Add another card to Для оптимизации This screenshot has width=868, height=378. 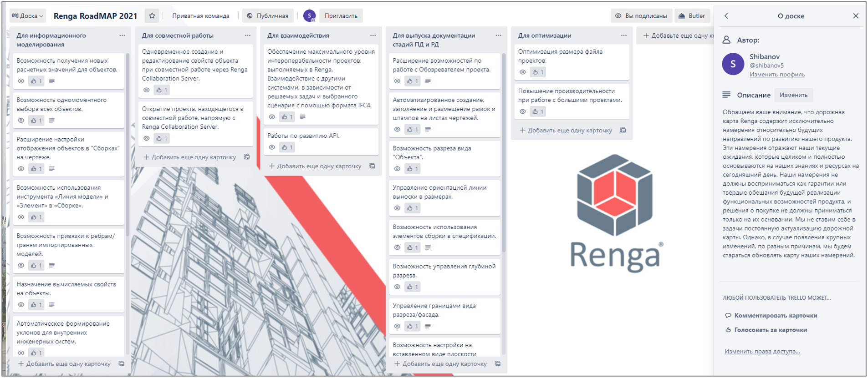coord(566,130)
